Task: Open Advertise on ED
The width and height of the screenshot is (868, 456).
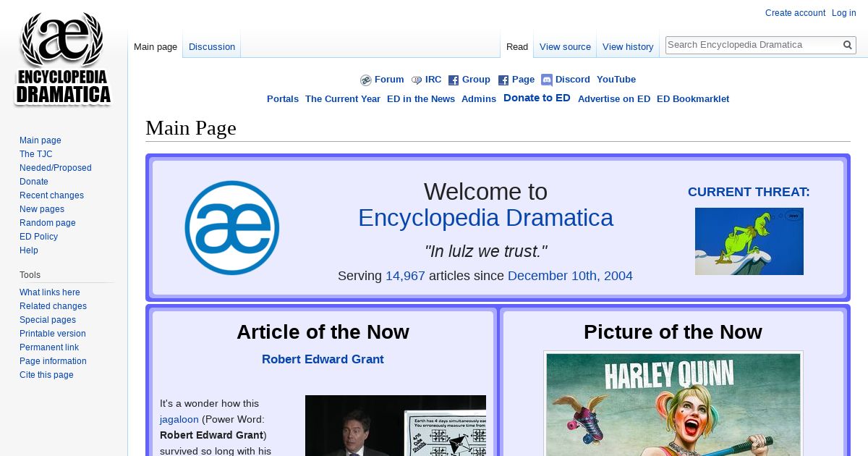Action: pos(614,99)
